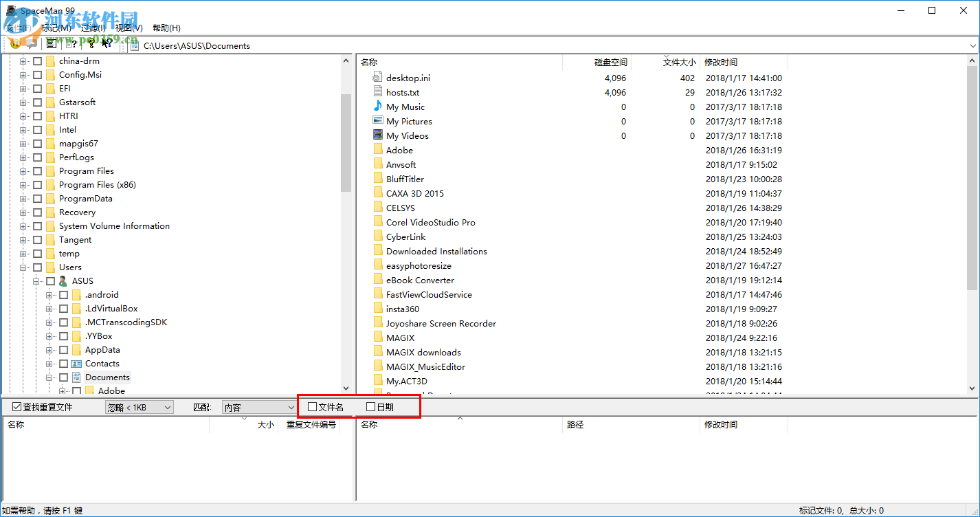Click the My Videos film icon
Image resolution: width=980 pixels, height=517 pixels.
click(377, 135)
